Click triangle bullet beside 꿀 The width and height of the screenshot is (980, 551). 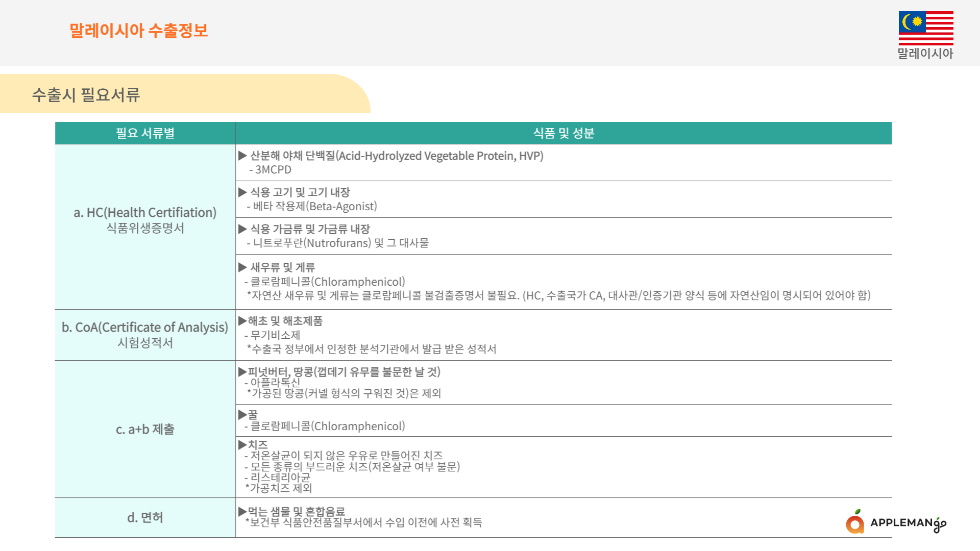(x=242, y=415)
